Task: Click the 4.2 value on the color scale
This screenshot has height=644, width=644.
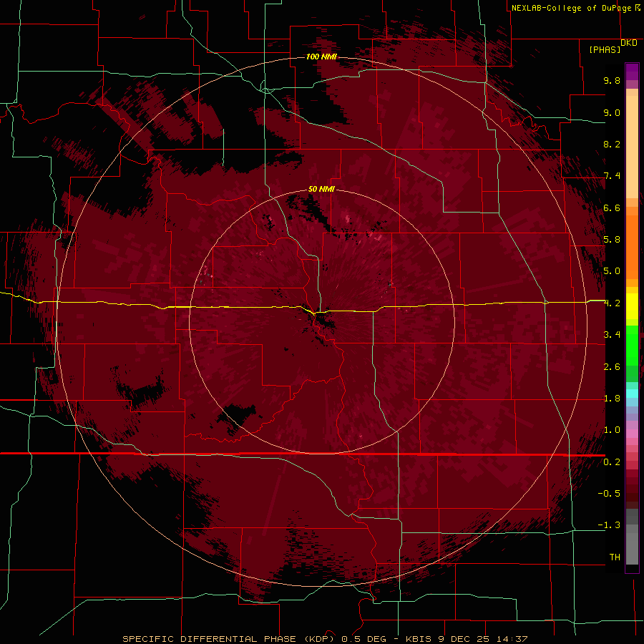Action: (x=612, y=303)
